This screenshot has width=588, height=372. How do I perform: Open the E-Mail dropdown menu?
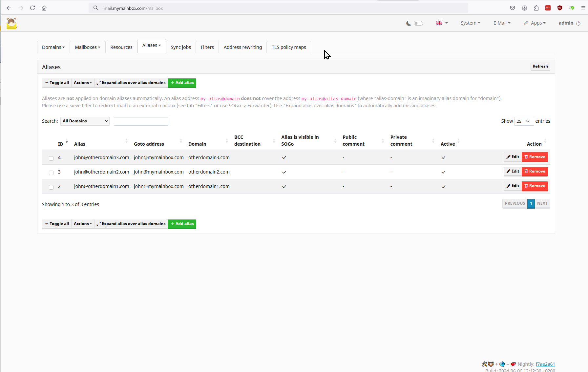point(502,23)
